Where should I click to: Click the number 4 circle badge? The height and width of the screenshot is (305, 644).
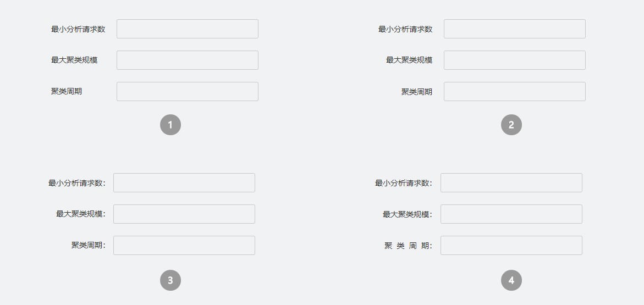(511, 280)
